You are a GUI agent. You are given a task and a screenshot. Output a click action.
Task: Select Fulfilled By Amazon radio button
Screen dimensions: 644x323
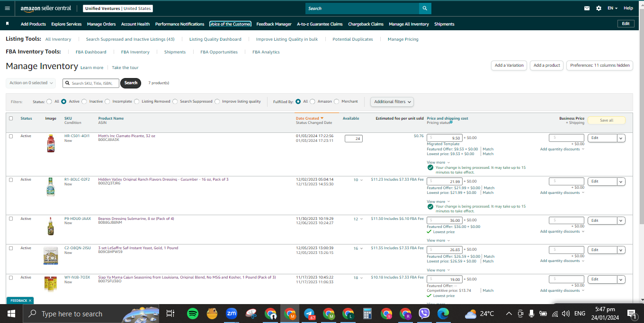click(x=313, y=101)
